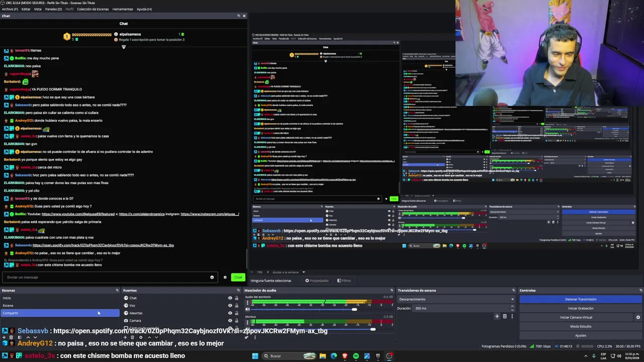
Task: Show hidden system tray icons
Action: pyautogui.click(x=586, y=356)
